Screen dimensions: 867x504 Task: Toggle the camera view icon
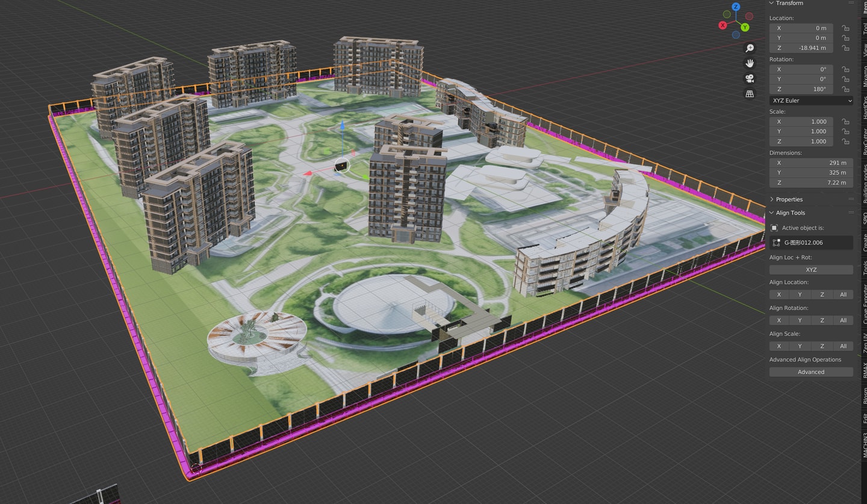[750, 78]
